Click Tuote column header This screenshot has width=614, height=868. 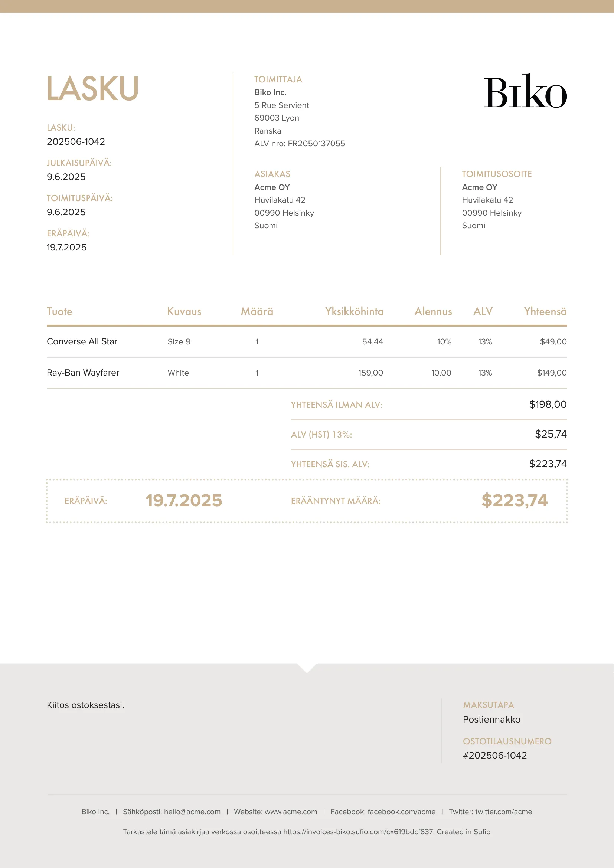(x=59, y=311)
